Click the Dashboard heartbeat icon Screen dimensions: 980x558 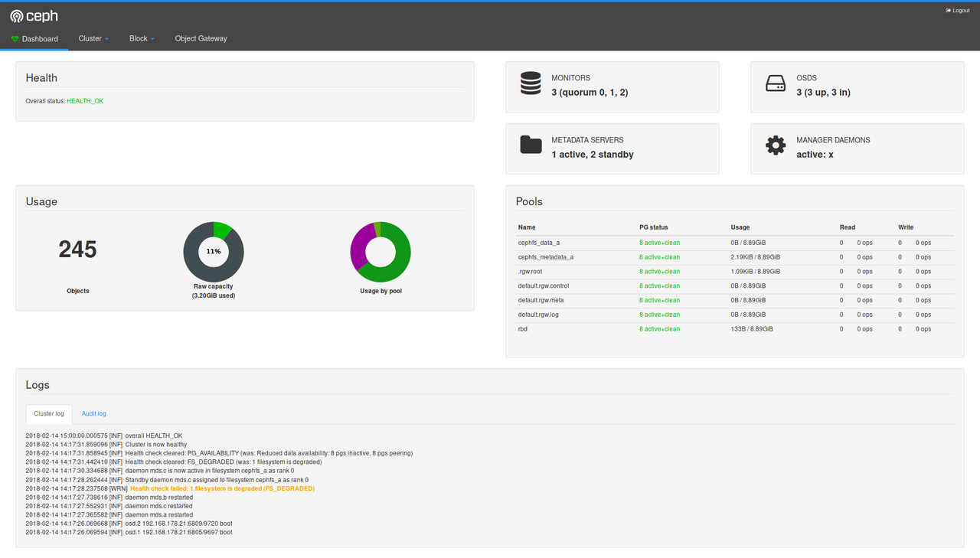pyautogui.click(x=15, y=39)
